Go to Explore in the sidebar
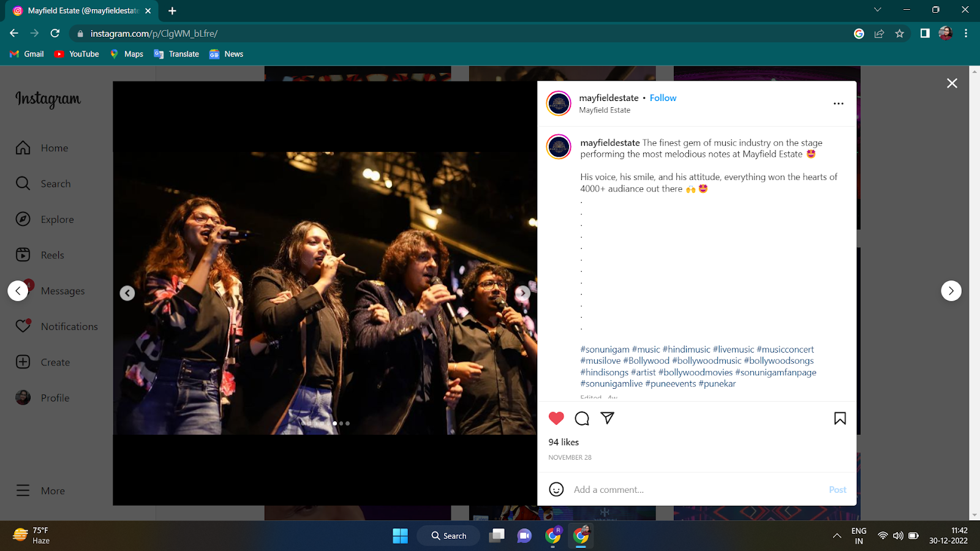The height and width of the screenshot is (551, 980). (44, 219)
